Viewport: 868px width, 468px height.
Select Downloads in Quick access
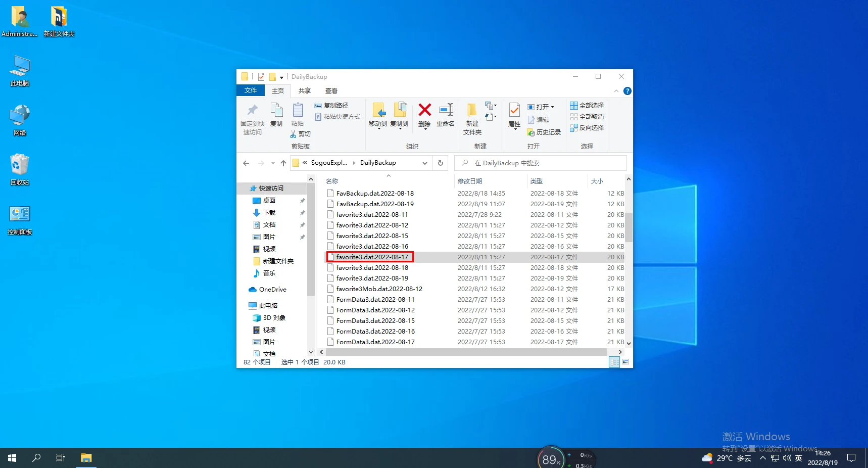(x=269, y=213)
